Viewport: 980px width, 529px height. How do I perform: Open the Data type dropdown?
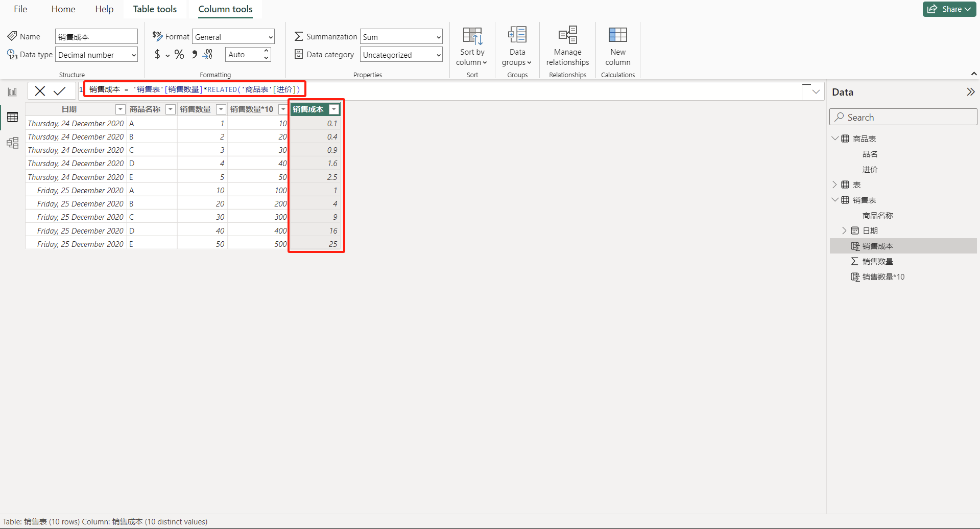[x=97, y=55]
